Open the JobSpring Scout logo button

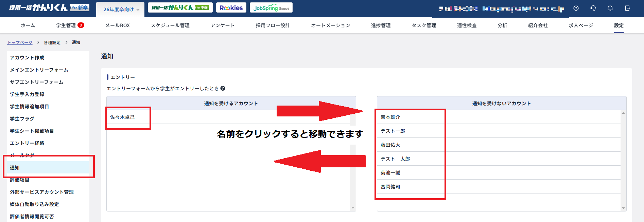(271, 8)
